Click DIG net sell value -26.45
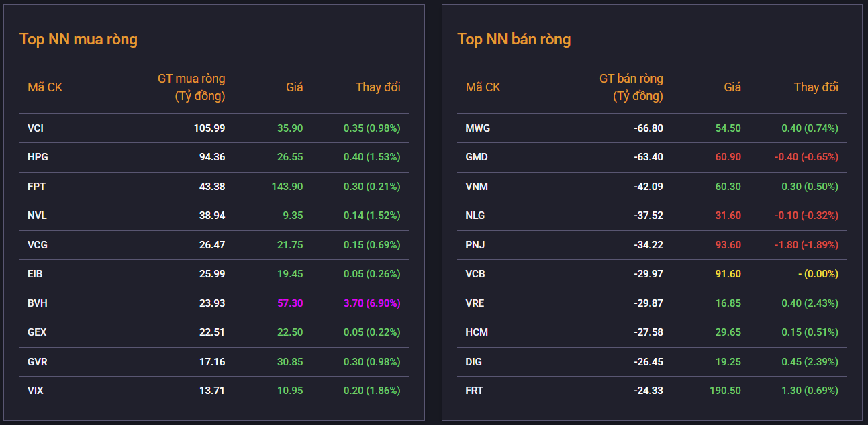This screenshot has height=425, width=868. pos(648,361)
